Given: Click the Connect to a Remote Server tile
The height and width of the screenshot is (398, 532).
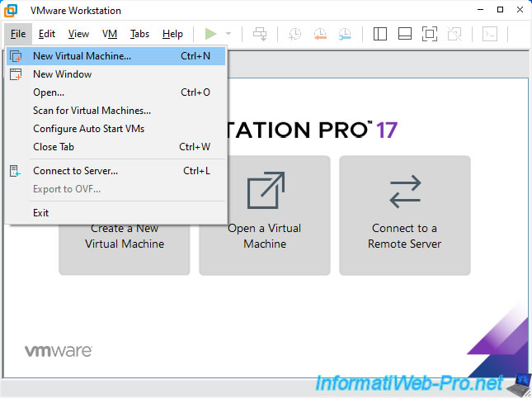Looking at the screenshot, I should (x=404, y=215).
